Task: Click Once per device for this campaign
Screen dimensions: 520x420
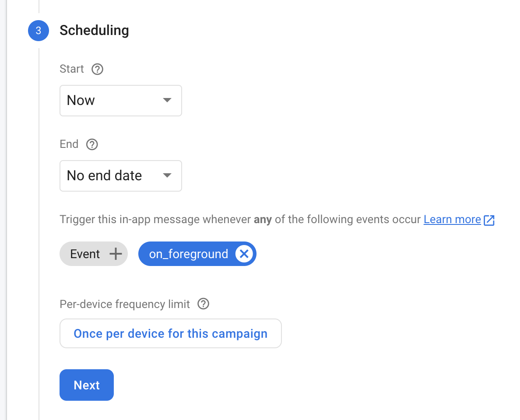Action: click(170, 333)
